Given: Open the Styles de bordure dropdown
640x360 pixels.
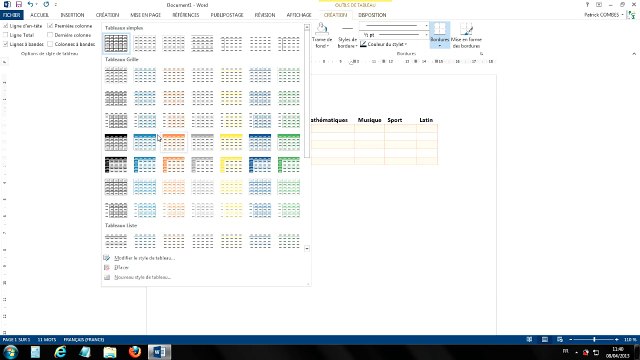Looking at the screenshot, I should point(347,36).
